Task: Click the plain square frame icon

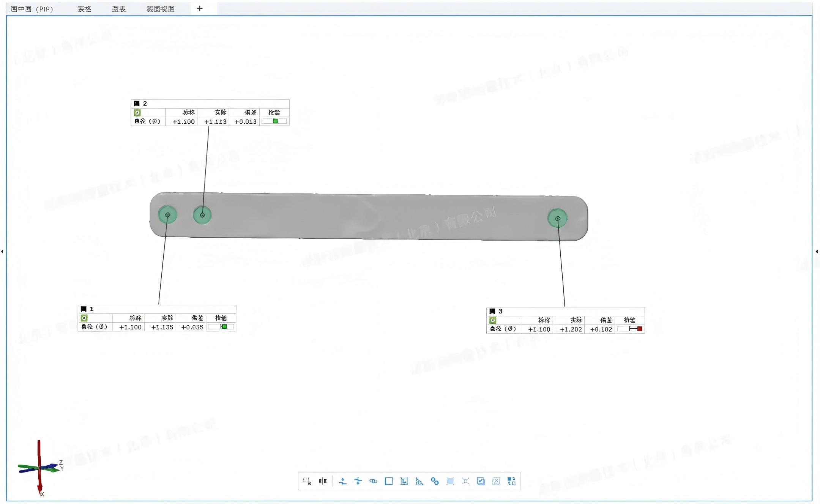Action: 389,481
